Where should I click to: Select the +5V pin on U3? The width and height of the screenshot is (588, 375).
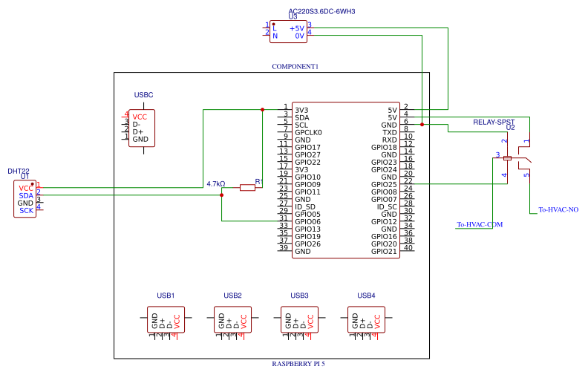click(x=297, y=28)
